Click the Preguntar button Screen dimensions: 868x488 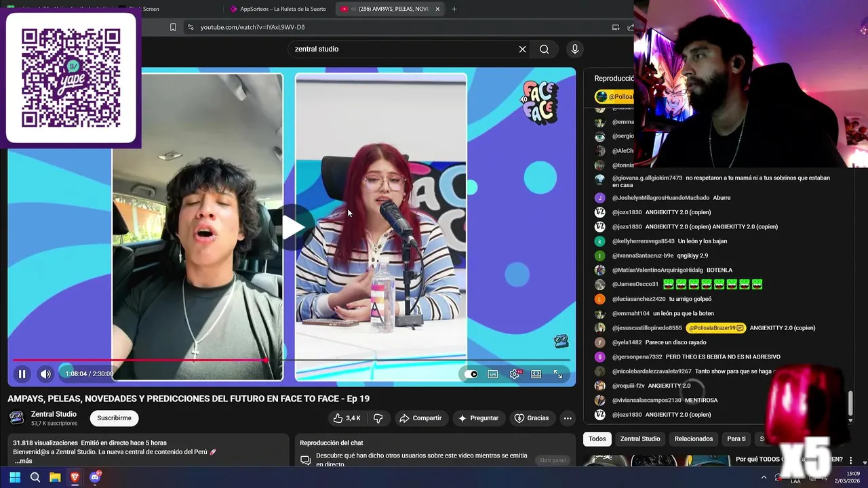479,418
